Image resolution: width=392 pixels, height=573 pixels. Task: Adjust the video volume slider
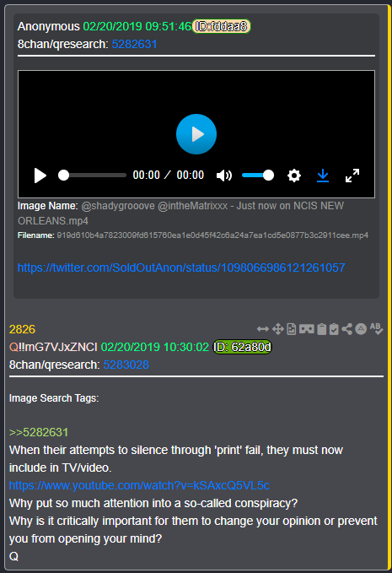[258, 176]
